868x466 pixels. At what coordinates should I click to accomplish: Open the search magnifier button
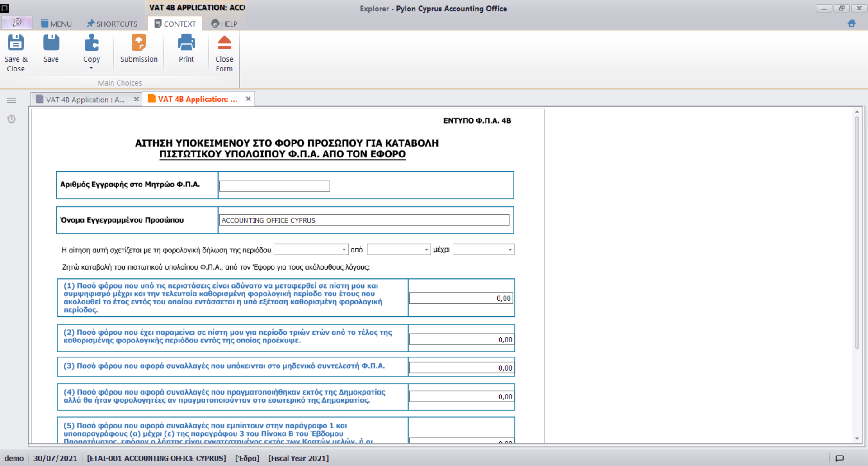[x=17, y=23]
